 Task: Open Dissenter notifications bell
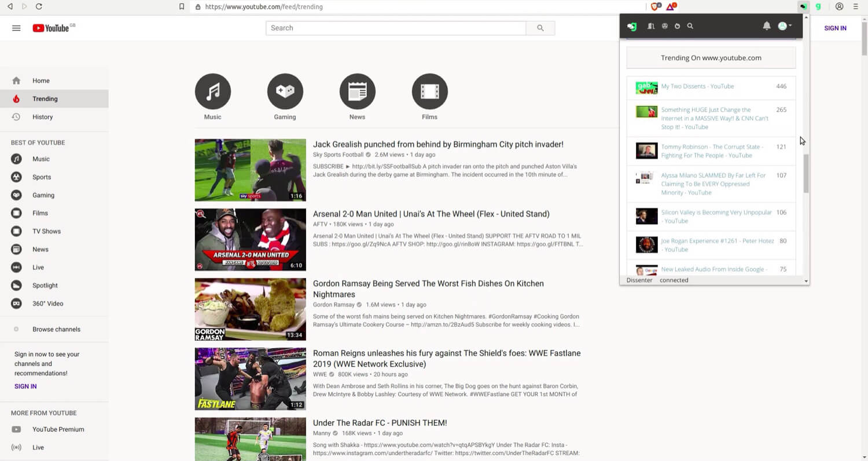767,26
